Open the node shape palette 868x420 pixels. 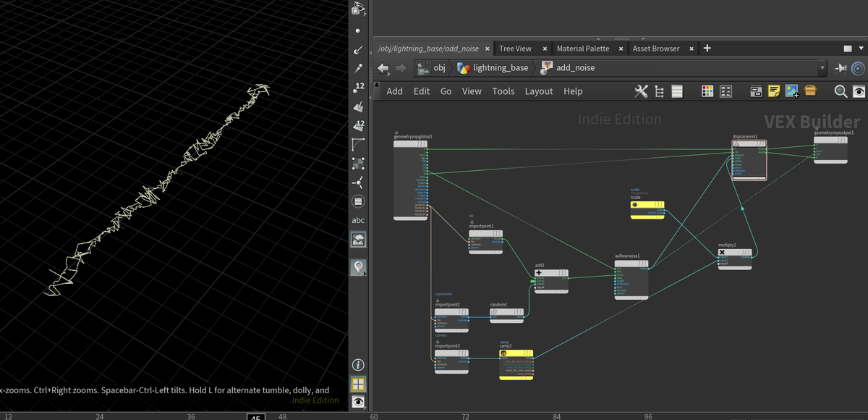click(726, 91)
